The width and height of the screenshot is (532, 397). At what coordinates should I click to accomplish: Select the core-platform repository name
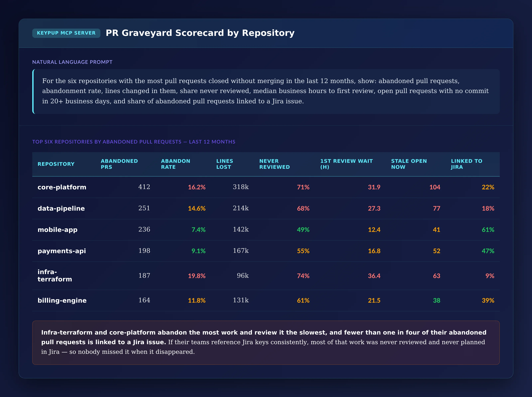coord(62,187)
